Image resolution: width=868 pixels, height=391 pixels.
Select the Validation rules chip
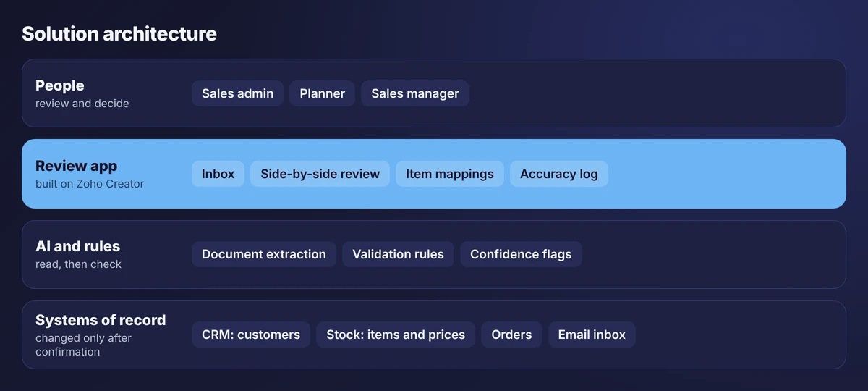coord(398,254)
